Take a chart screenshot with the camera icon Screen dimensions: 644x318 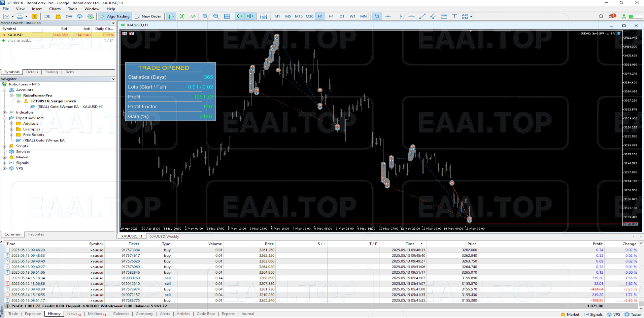(x=264, y=16)
